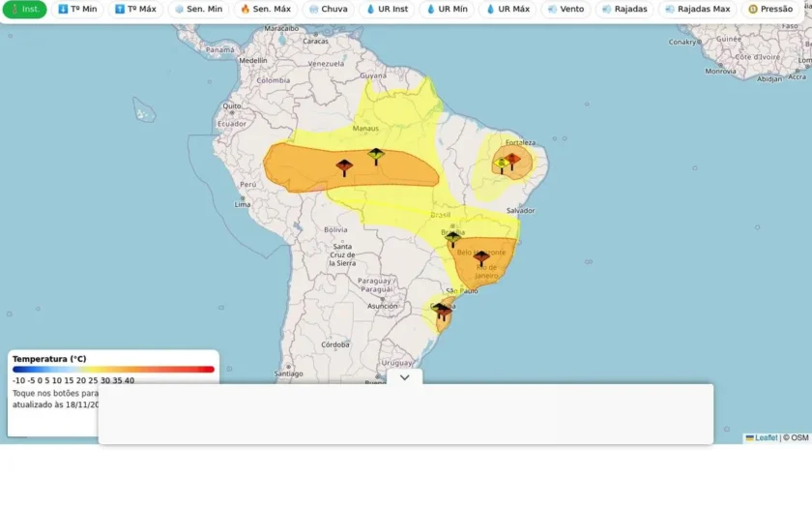Select UR Mín humidity layer
The image size is (812, 508).
click(x=447, y=9)
